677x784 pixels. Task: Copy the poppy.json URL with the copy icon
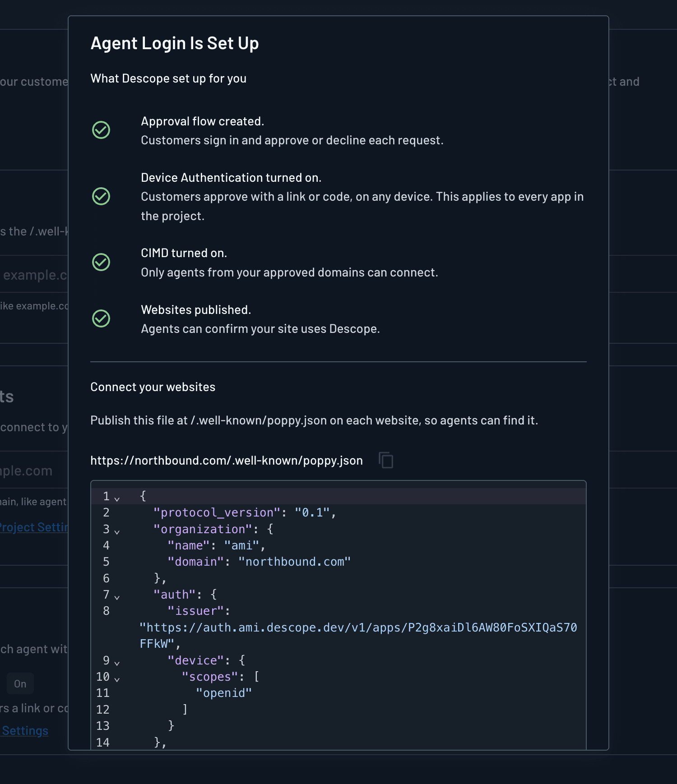click(386, 460)
